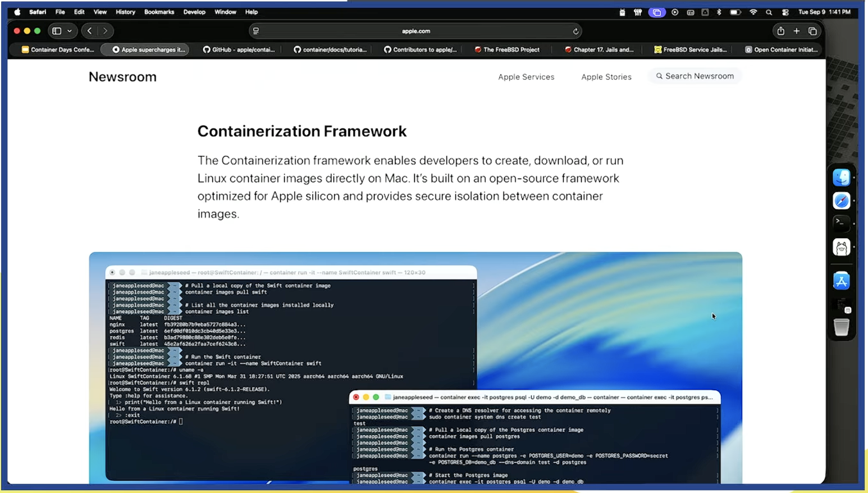Toggle the Safari sidebar button

(57, 31)
